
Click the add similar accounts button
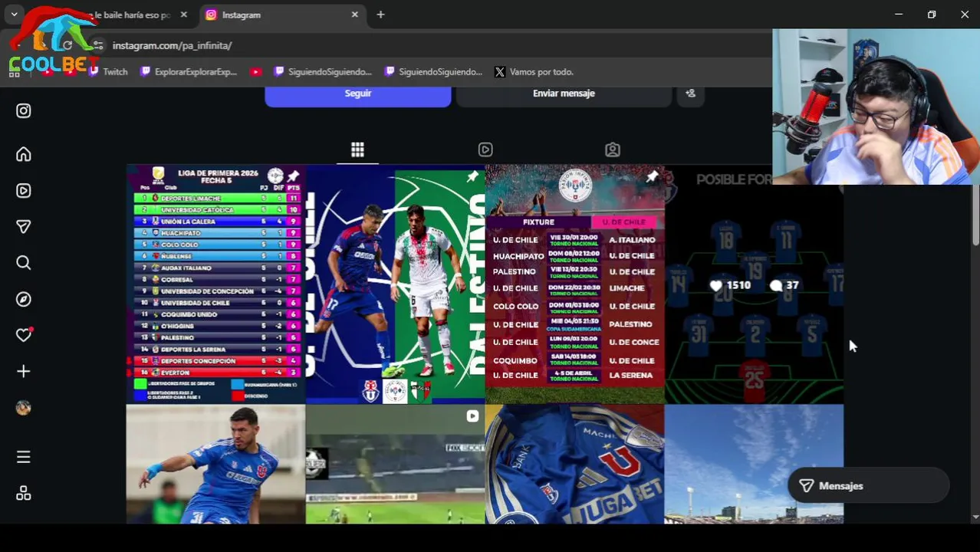[x=690, y=94]
